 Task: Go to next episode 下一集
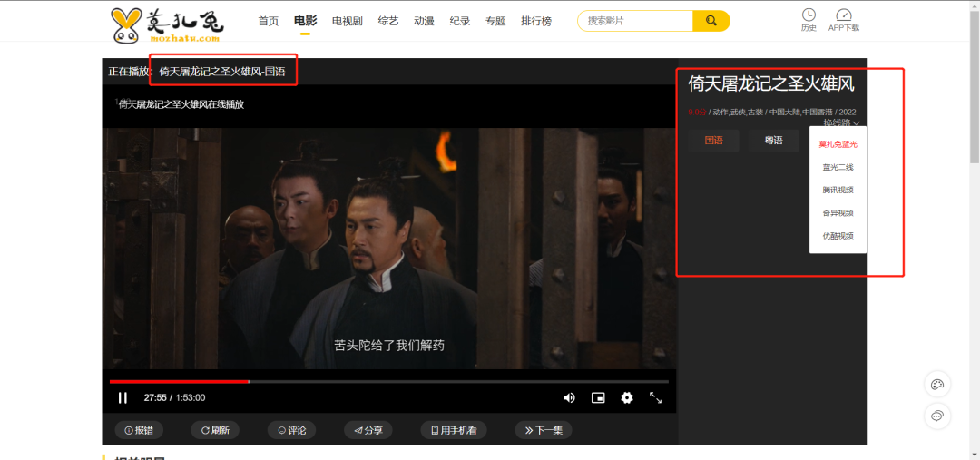click(x=544, y=430)
